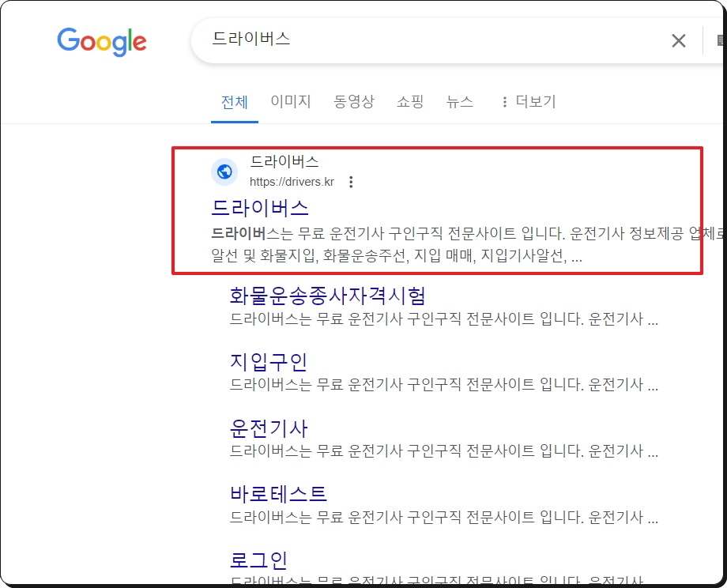This screenshot has height=588, width=727.
Task: Click snippet text under 지입구인
Action: [444, 384]
